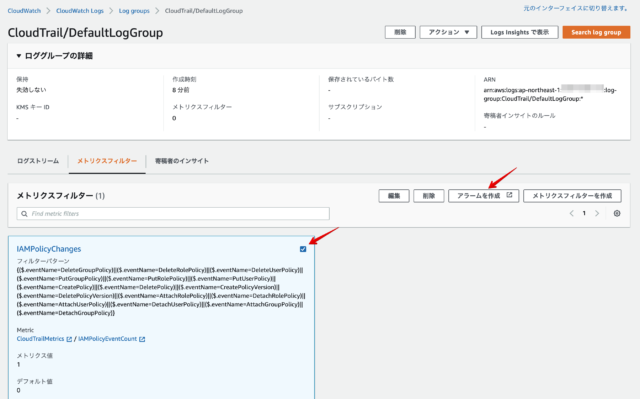Viewport: 640px width, 399px height.
Task: Click the アラームを作成 button
Action: [483, 196]
